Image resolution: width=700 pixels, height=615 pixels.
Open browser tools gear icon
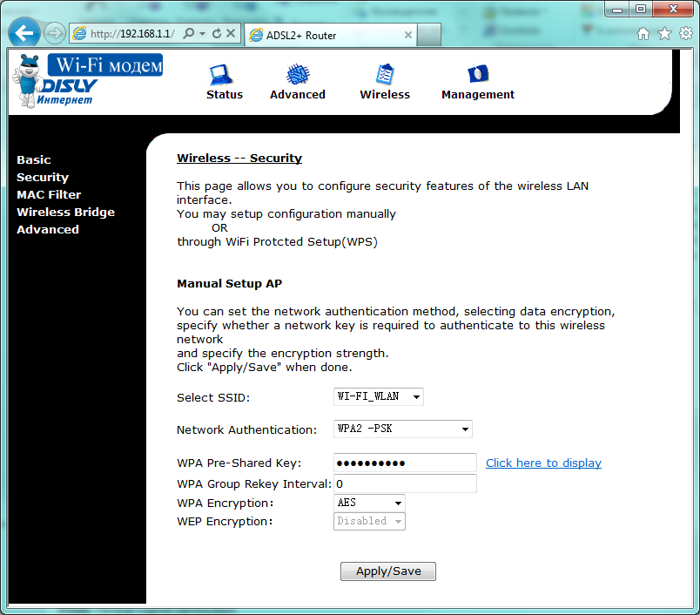point(684,34)
